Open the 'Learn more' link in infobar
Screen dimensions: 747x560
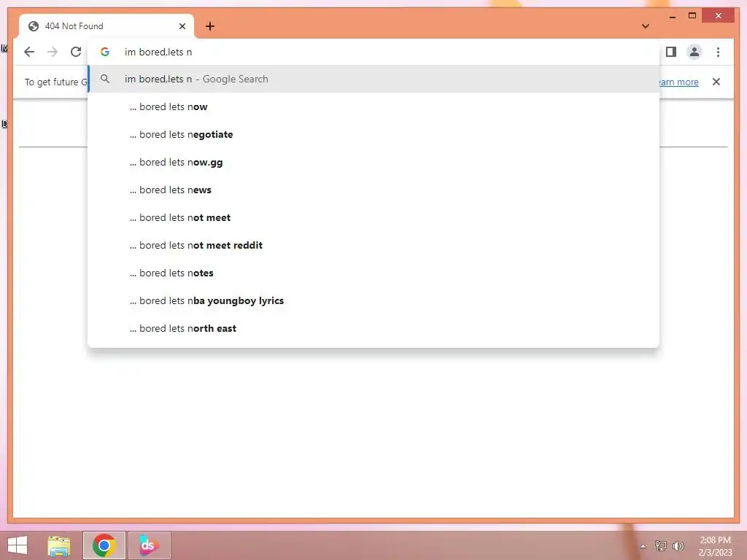pyautogui.click(x=679, y=82)
